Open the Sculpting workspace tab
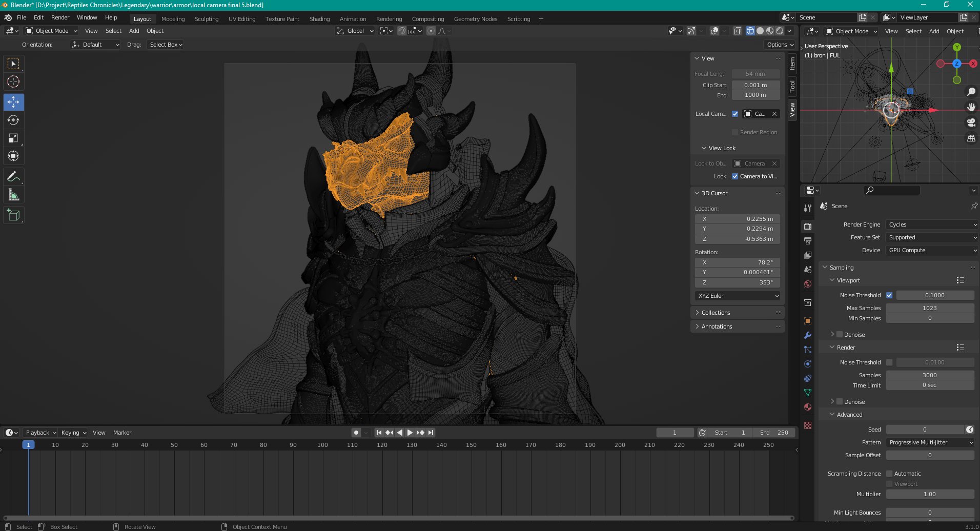The image size is (980, 531). pos(207,19)
